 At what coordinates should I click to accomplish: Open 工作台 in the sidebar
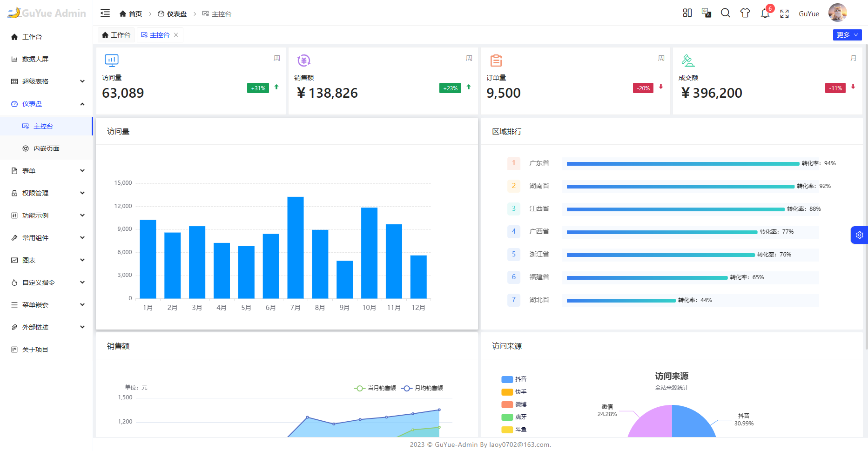tap(47, 37)
